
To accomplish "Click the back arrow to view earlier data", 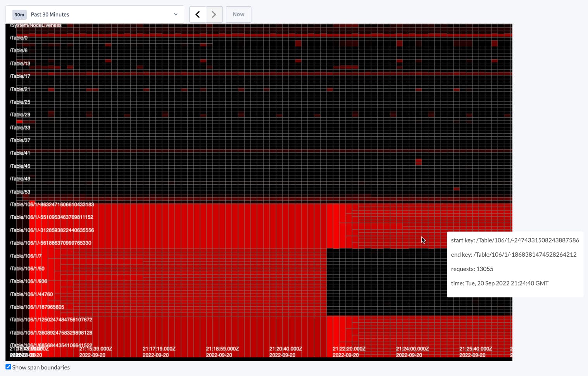I will 198,14.
